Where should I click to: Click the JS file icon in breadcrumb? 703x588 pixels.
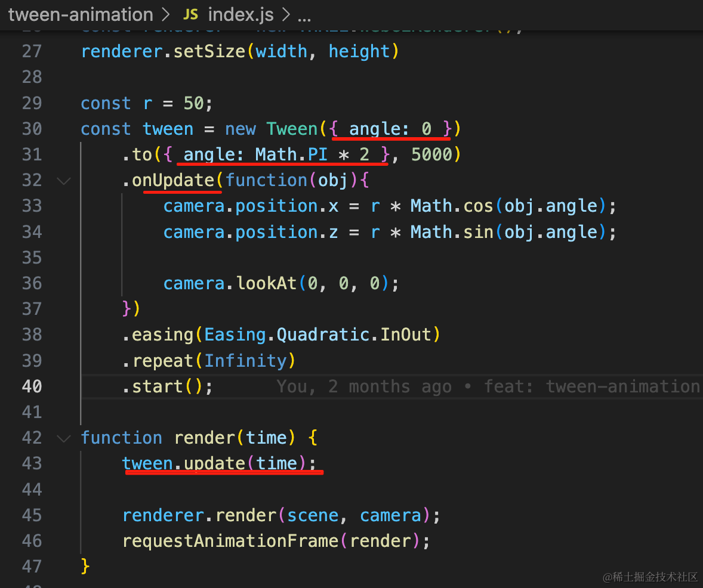tap(190, 15)
